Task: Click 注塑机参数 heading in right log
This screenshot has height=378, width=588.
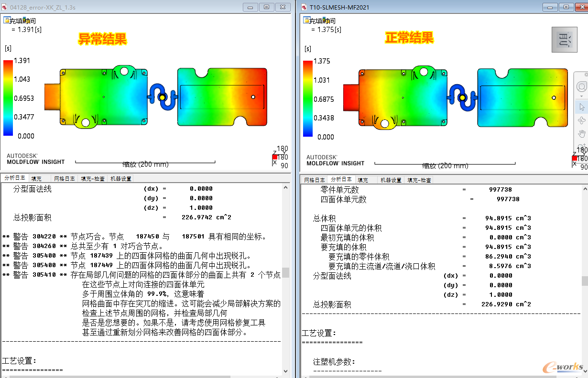Action: [334, 362]
